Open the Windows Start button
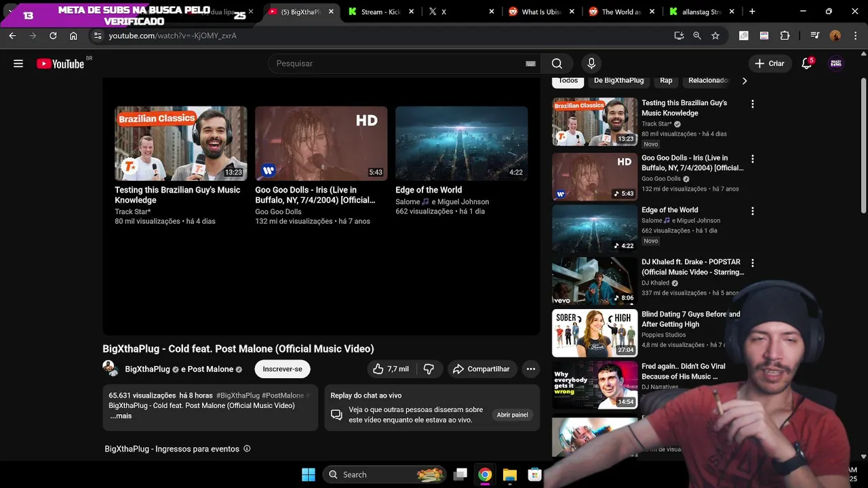Screen dimensions: 868x488 click(x=308, y=474)
